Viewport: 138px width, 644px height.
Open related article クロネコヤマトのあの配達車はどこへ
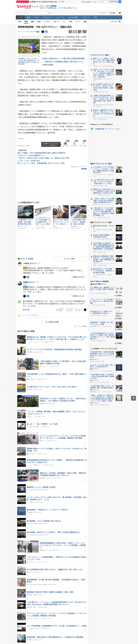[x=31, y=156]
